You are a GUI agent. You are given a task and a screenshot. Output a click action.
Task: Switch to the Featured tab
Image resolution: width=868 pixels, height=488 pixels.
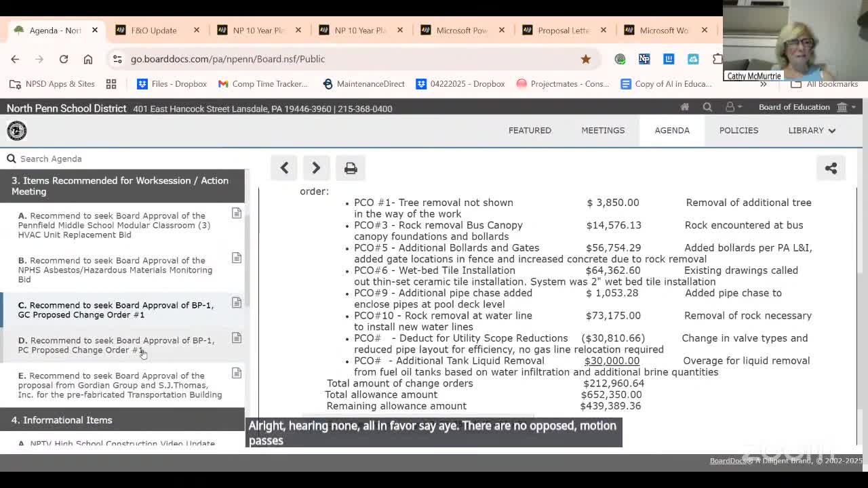tap(530, 130)
